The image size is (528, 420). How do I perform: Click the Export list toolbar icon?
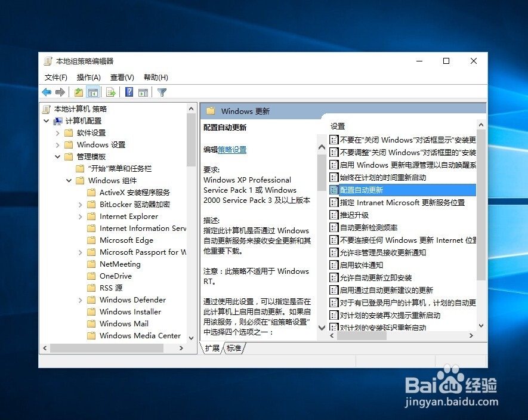point(110,92)
